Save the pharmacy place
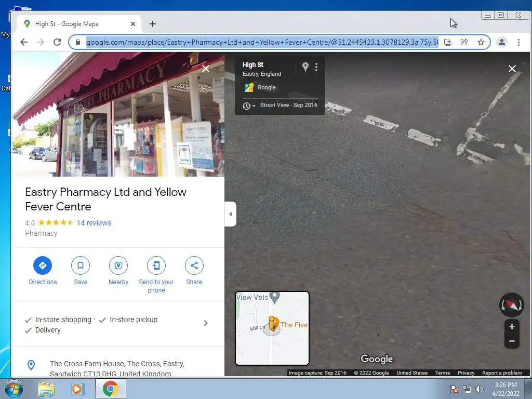The width and height of the screenshot is (532, 399). (x=81, y=265)
